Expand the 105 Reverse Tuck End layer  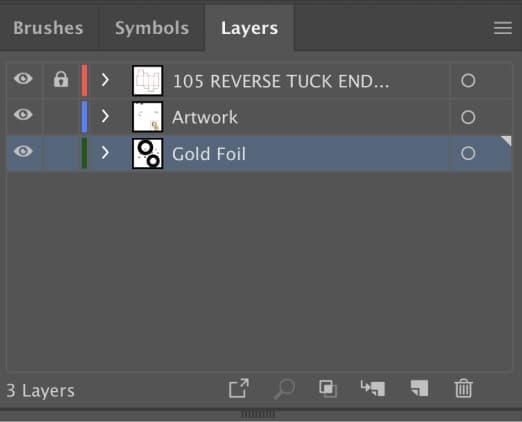click(105, 80)
